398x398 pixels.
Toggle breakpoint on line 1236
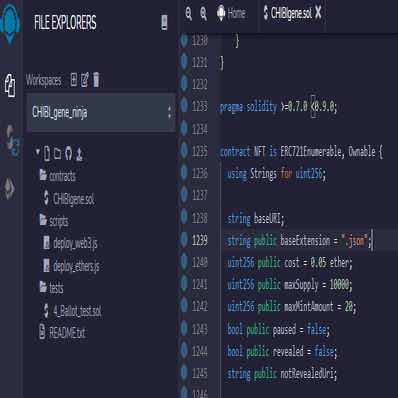(x=184, y=173)
